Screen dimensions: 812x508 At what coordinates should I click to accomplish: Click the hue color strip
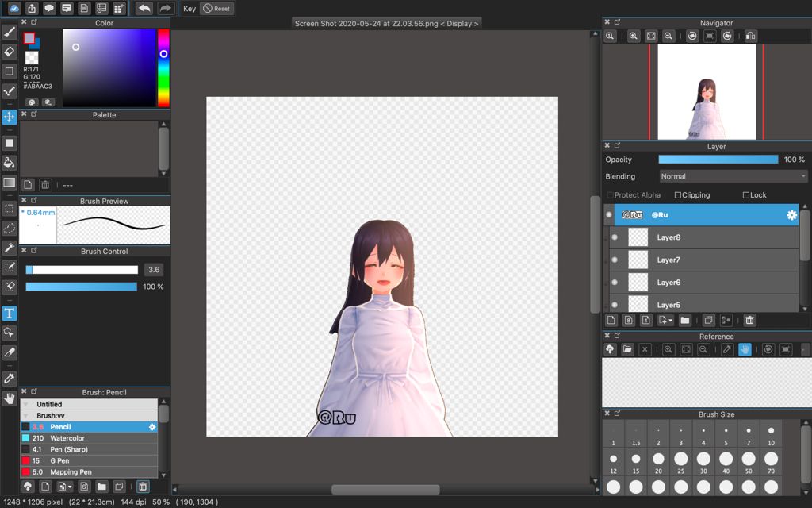163,68
